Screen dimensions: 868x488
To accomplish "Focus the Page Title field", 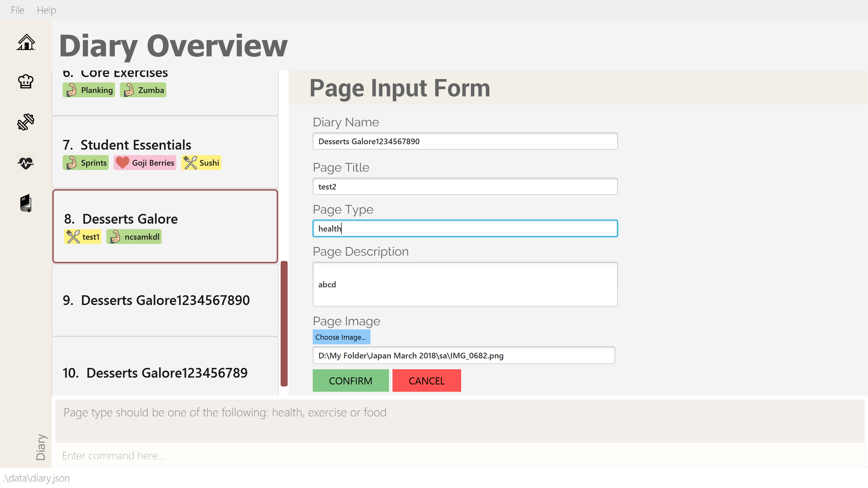I will coord(465,187).
